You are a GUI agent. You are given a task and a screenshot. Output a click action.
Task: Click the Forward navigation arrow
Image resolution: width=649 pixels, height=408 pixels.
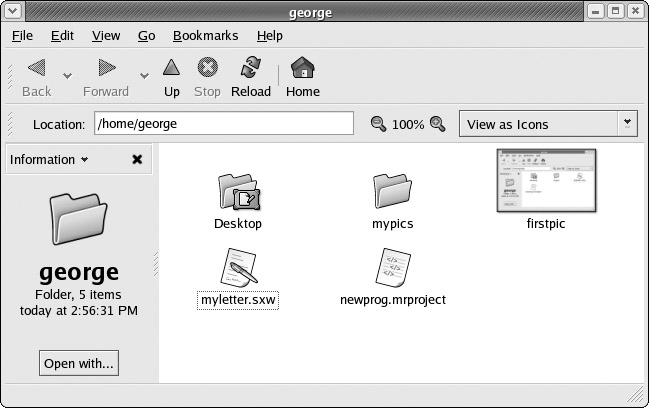click(x=106, y=69)
